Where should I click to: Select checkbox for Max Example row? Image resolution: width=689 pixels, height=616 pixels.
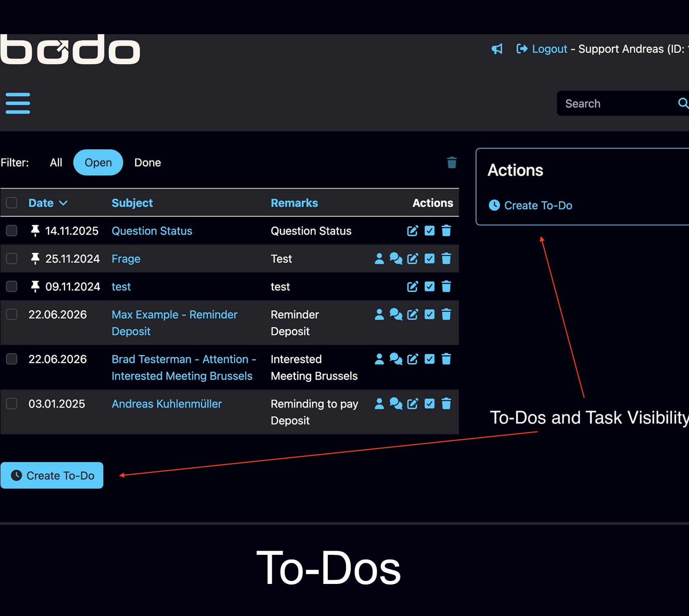(12, 314)
